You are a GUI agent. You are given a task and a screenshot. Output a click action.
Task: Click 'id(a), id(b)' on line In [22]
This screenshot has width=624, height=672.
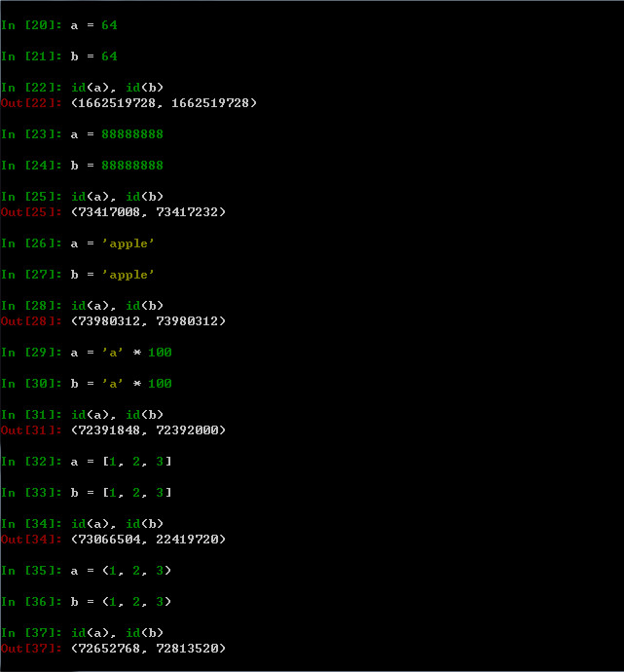117,88
